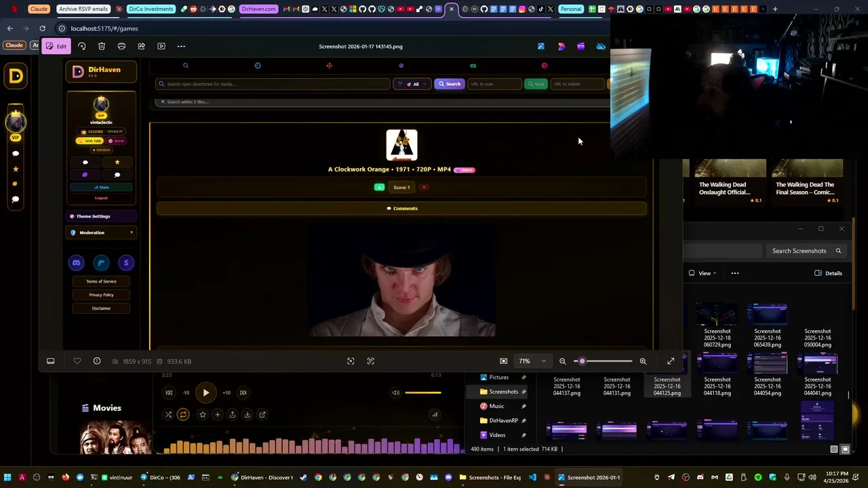This screenshot has height=488, width=868.
Task: Skip to previous track in media player
Action: tap(169, 392)
